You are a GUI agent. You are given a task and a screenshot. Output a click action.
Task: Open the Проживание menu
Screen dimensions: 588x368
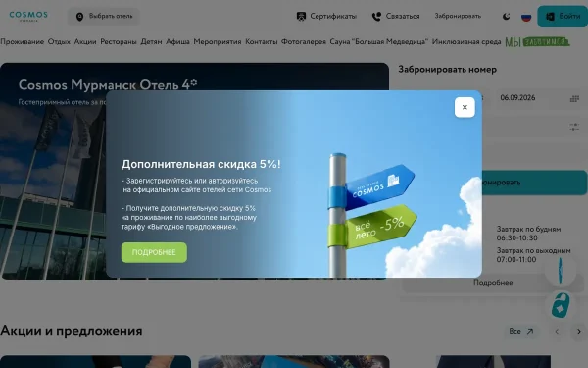pos(23,41)
